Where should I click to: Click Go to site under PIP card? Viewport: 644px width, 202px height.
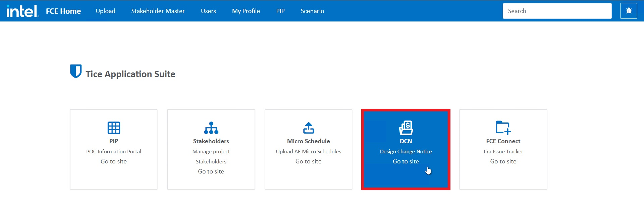pos(114,161)
